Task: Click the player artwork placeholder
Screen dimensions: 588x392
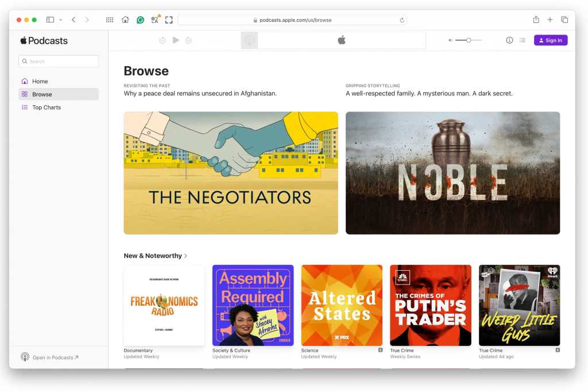Action: click(249, 40)
